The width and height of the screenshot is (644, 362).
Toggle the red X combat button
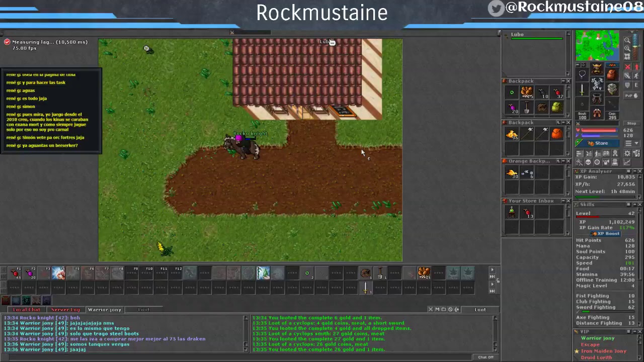point(627,67)
